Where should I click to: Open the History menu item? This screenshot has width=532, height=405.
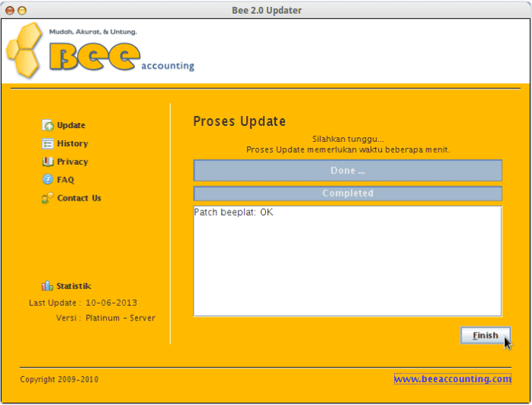72,143
